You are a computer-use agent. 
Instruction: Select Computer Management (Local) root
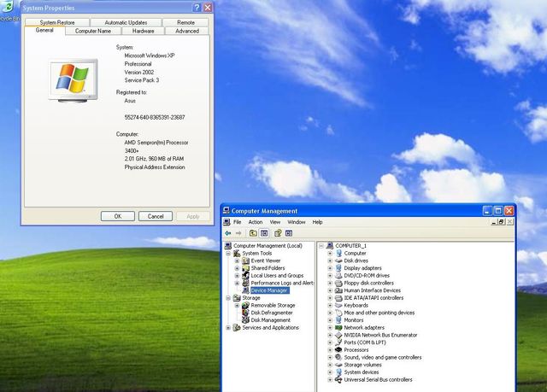268,246
